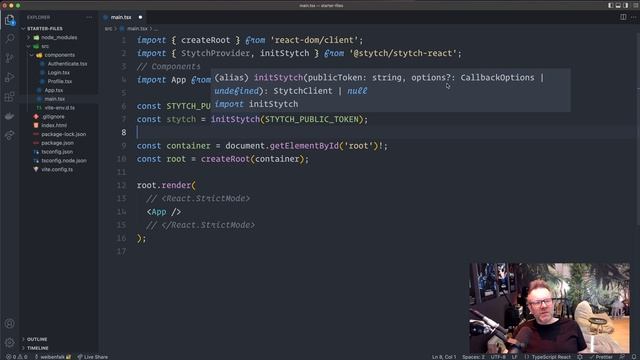Open vite.config.ts in the explorer

[x=57, y=169]
